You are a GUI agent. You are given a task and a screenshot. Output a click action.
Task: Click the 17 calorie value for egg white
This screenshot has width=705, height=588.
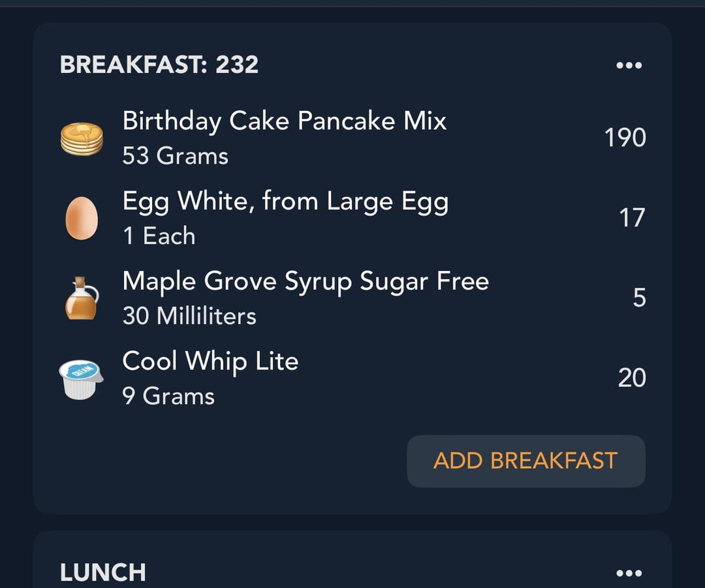pyautogui.click(x=633, y=217)
